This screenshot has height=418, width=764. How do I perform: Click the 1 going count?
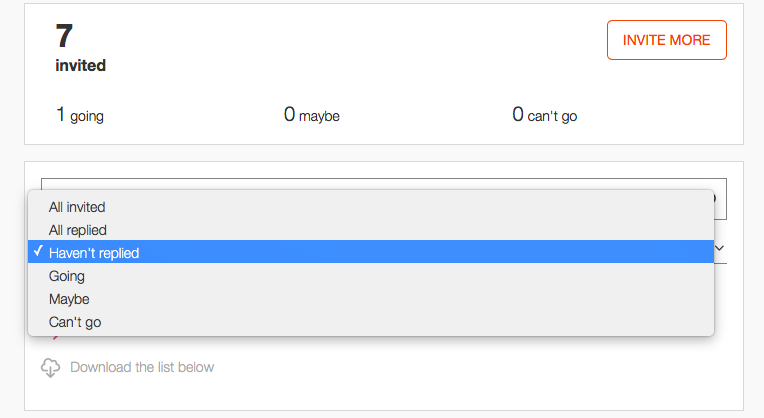(80, 115)
